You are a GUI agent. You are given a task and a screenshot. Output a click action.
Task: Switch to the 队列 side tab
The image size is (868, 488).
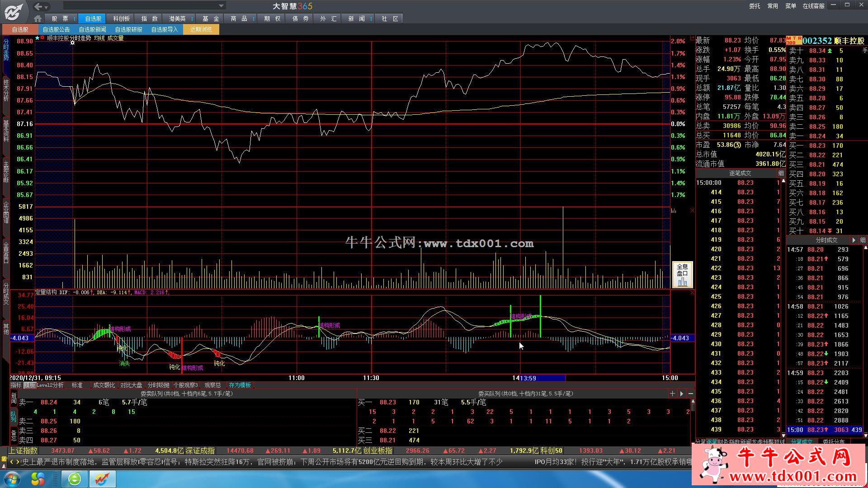pos(14,416)
